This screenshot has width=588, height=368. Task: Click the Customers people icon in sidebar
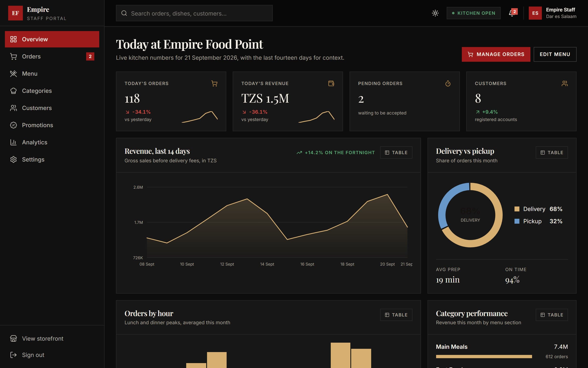13,108
